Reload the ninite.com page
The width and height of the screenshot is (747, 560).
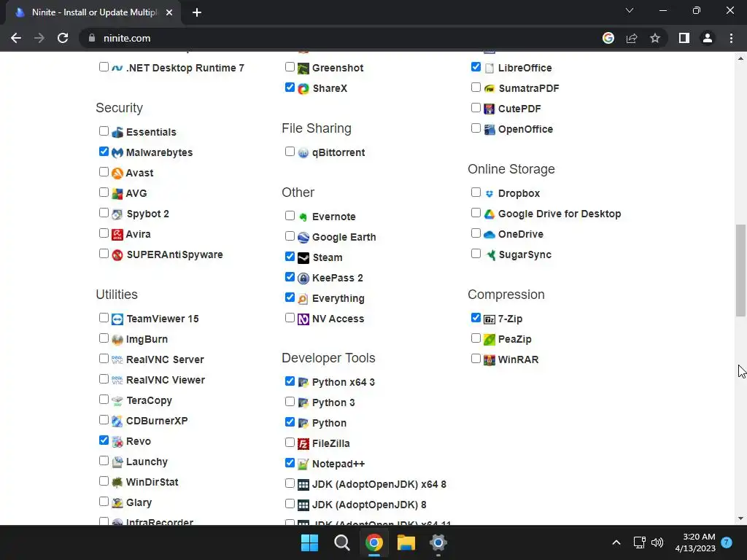point(63,38)
